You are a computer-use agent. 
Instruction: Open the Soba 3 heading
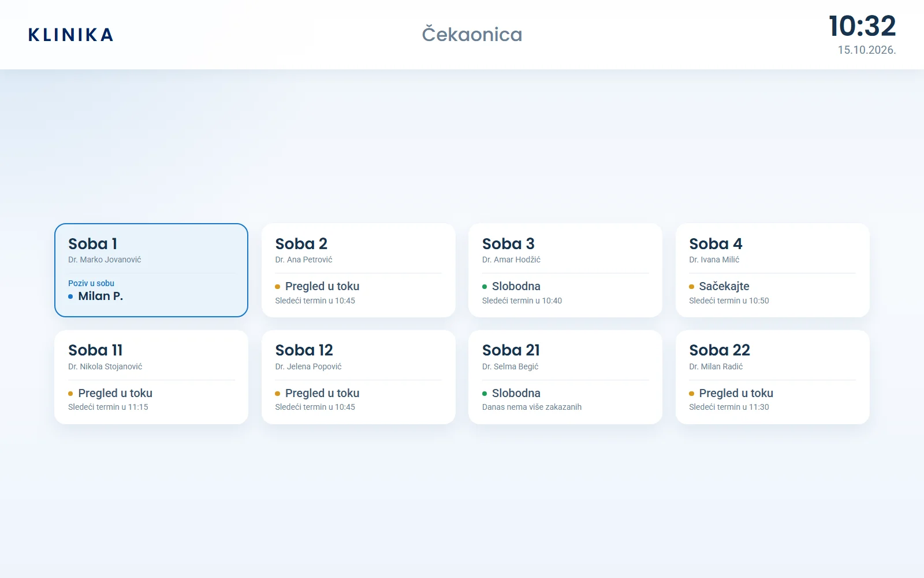(508, 244)
